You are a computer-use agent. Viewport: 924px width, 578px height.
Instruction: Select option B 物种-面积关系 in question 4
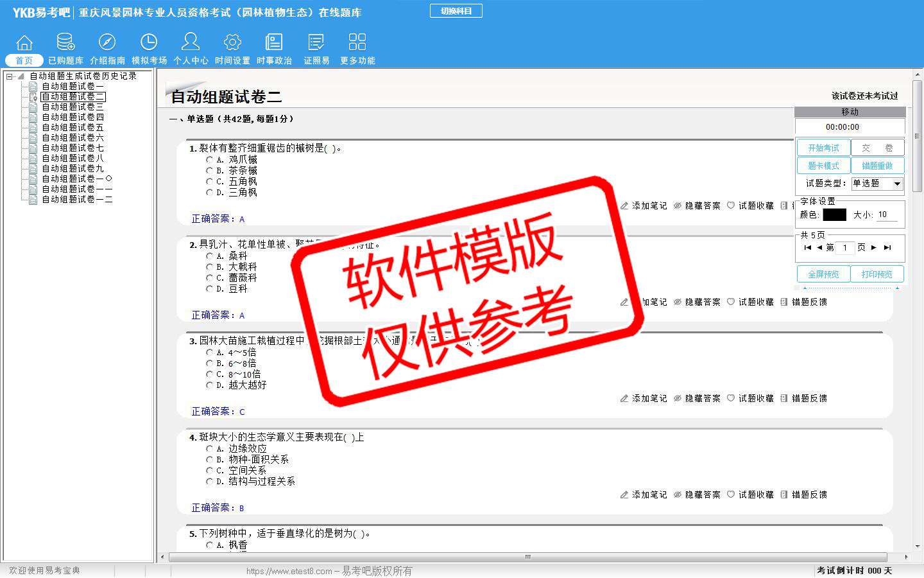click(209, 459)
